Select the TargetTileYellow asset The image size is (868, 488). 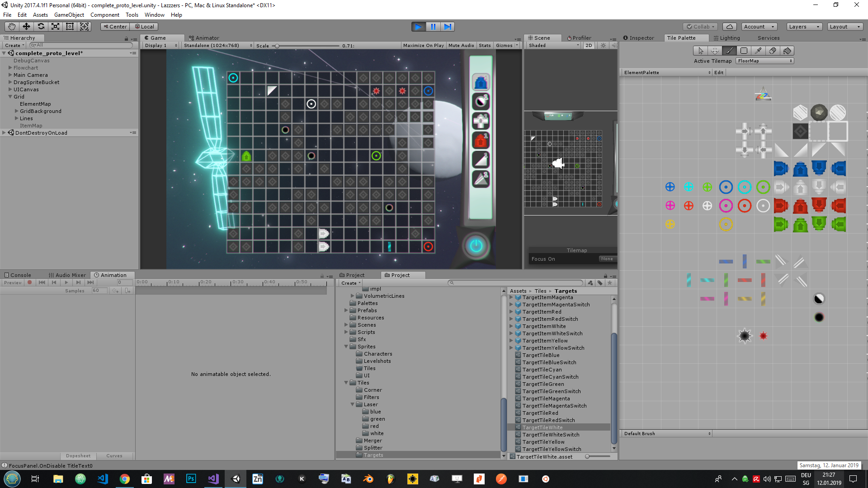pos(543,442)
